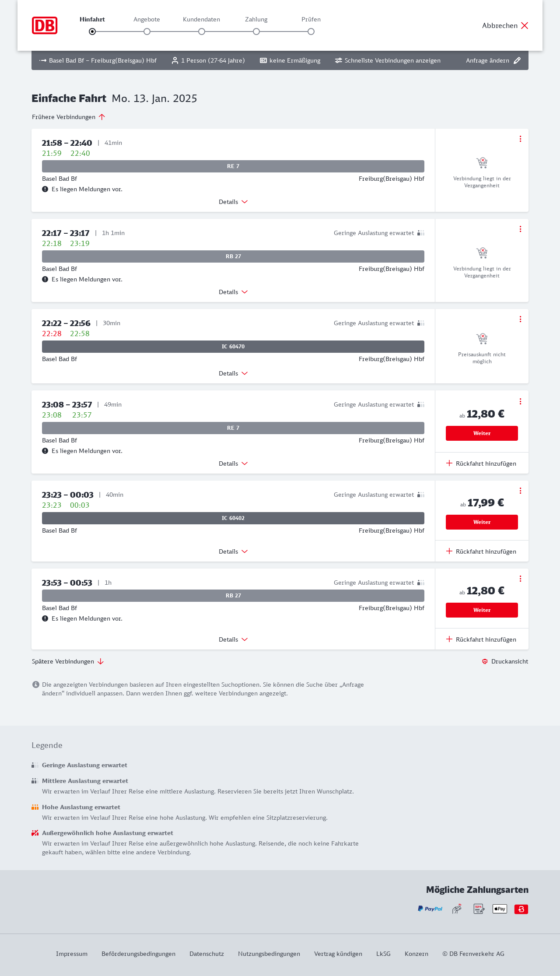This screenshot has width=560, height=976.
Task: Expand Details of the IC 60470 connection
Action: 233,373
